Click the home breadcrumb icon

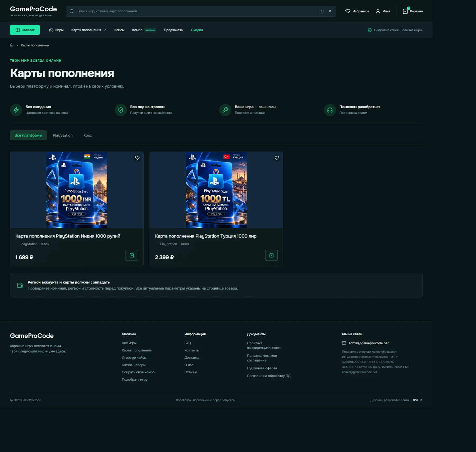12,45
